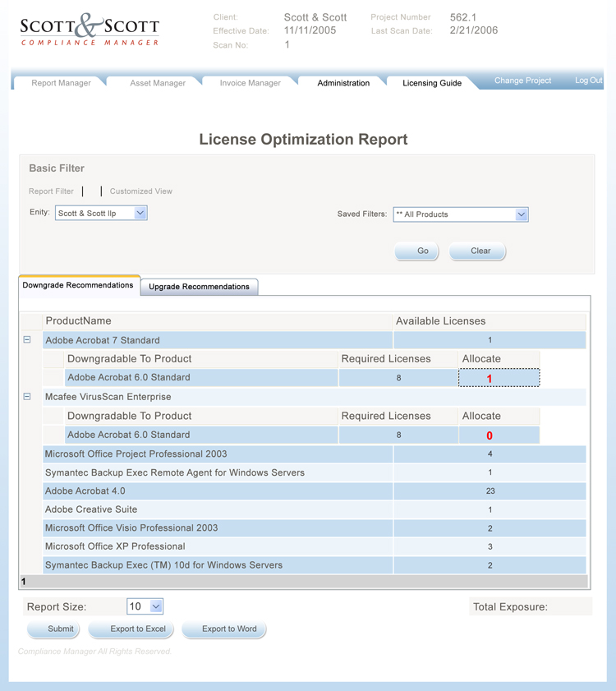
Task: Open the Asset Manager tab
Action: [158, 83]
